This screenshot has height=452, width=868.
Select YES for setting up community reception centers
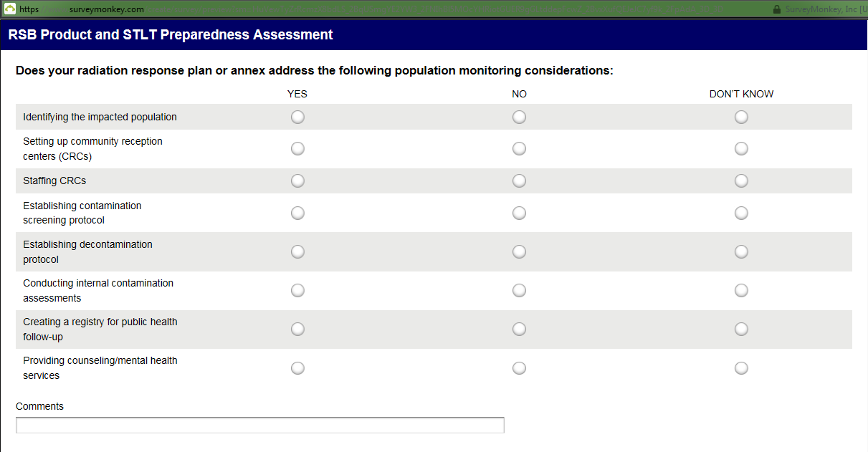297,148
